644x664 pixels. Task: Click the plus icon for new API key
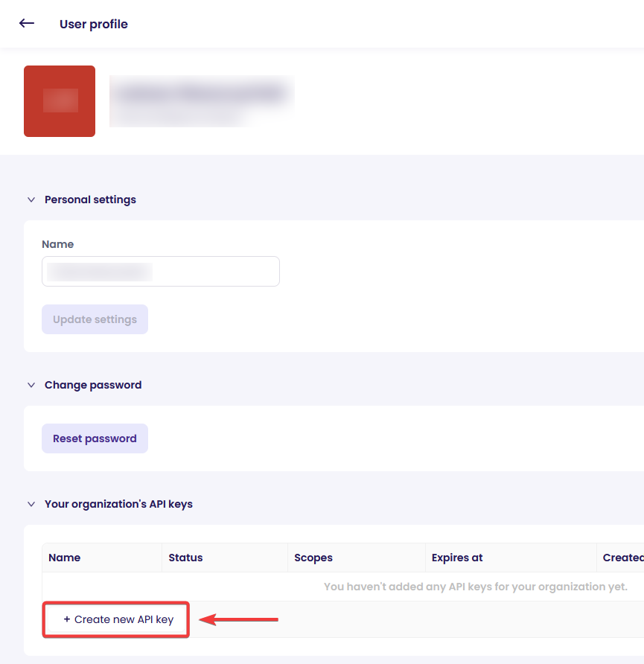click(67, 619)
